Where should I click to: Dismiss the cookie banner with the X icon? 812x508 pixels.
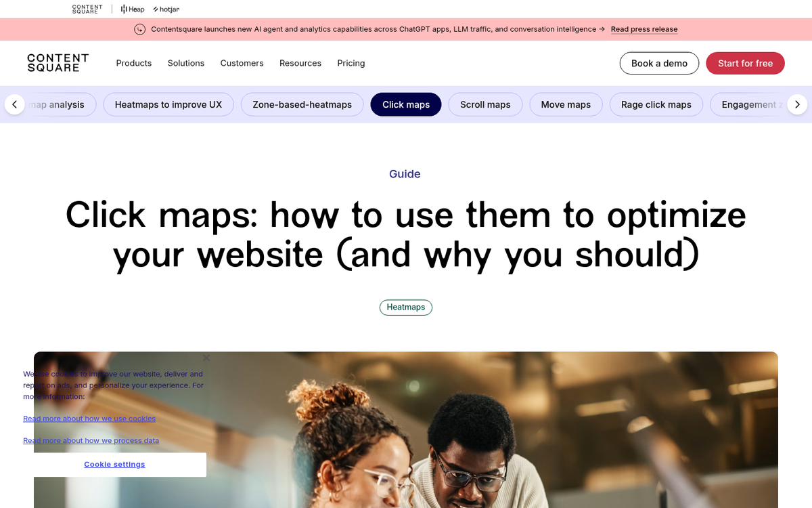(206, 358)
